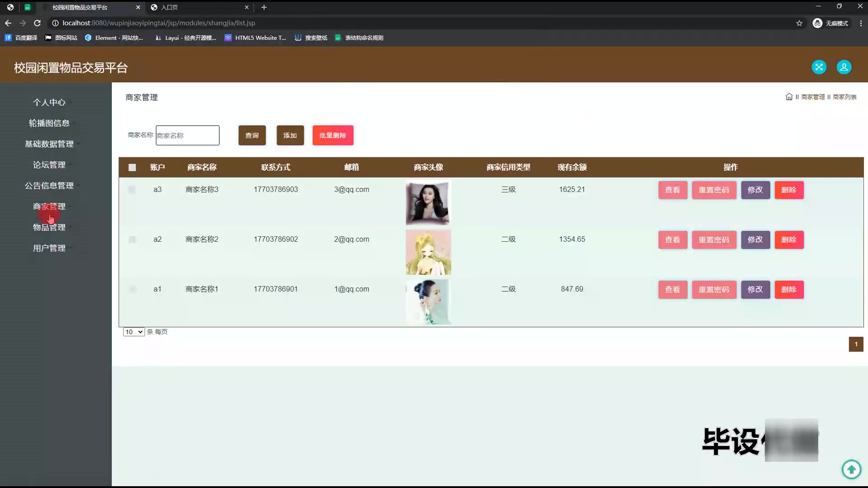The image size is (868, 488).
Task: Switch to the 入口页 browser tab
Action: [199, 7]
